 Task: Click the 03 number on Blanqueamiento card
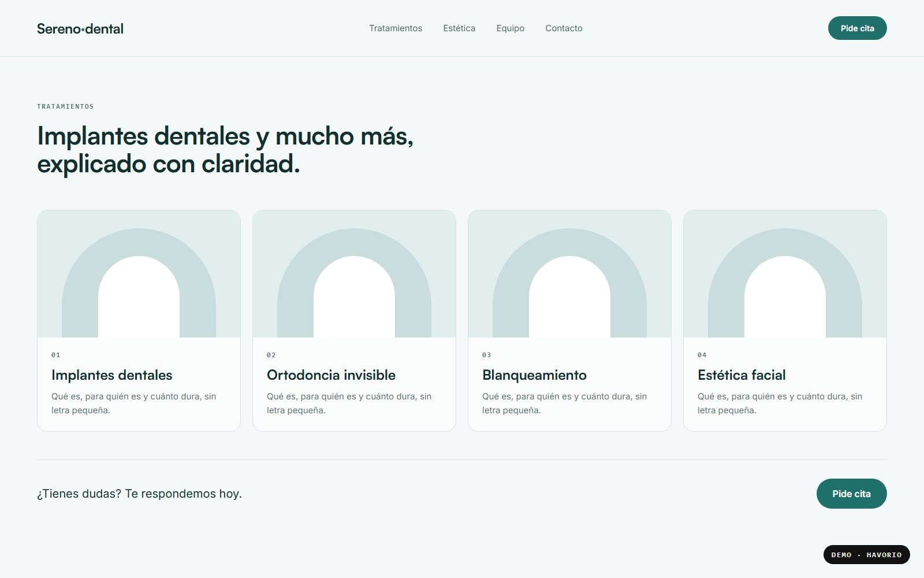tap(487, 355)
